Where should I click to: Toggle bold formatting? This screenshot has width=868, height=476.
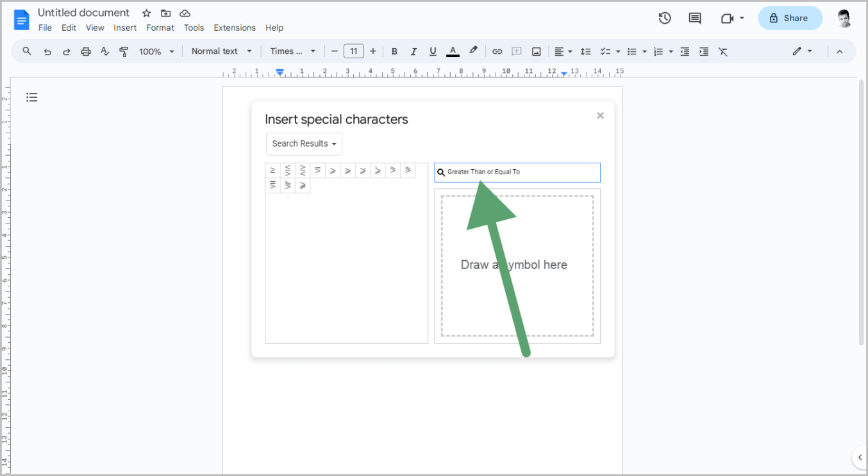(394, 51)
